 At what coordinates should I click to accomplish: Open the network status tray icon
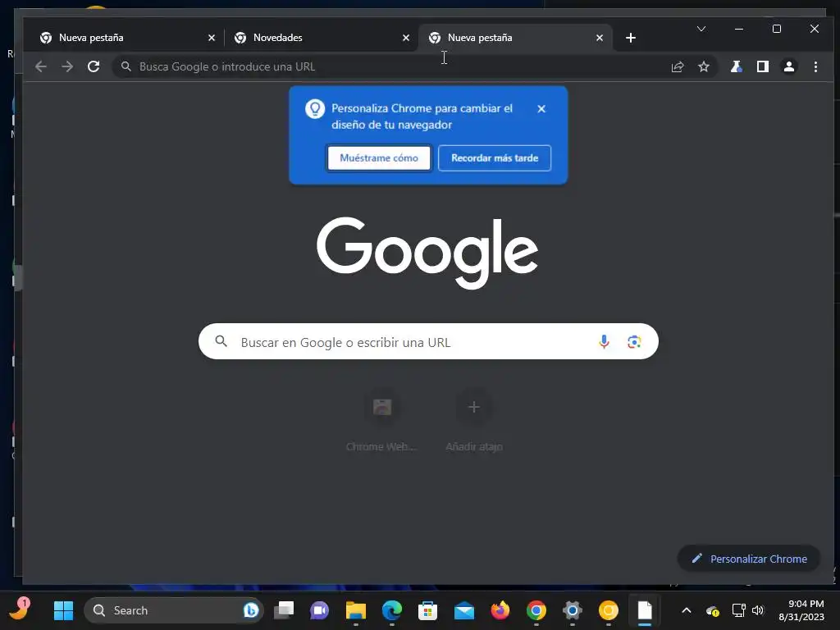click(x=739, y=610)
